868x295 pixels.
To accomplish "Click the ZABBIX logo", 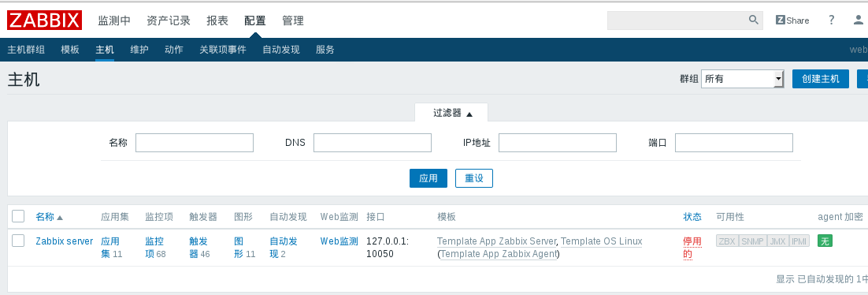I will [44, 21].
